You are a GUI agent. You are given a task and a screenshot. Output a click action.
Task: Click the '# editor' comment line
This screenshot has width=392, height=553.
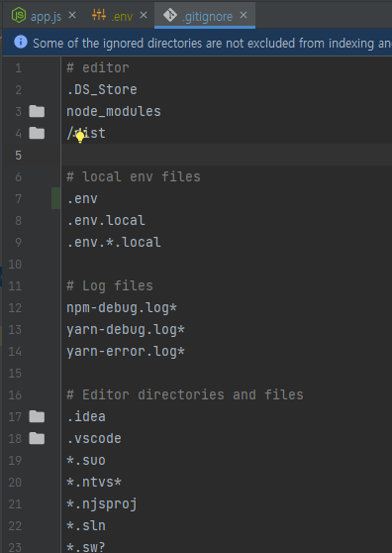pyautogui.click(x=98, y=67)
